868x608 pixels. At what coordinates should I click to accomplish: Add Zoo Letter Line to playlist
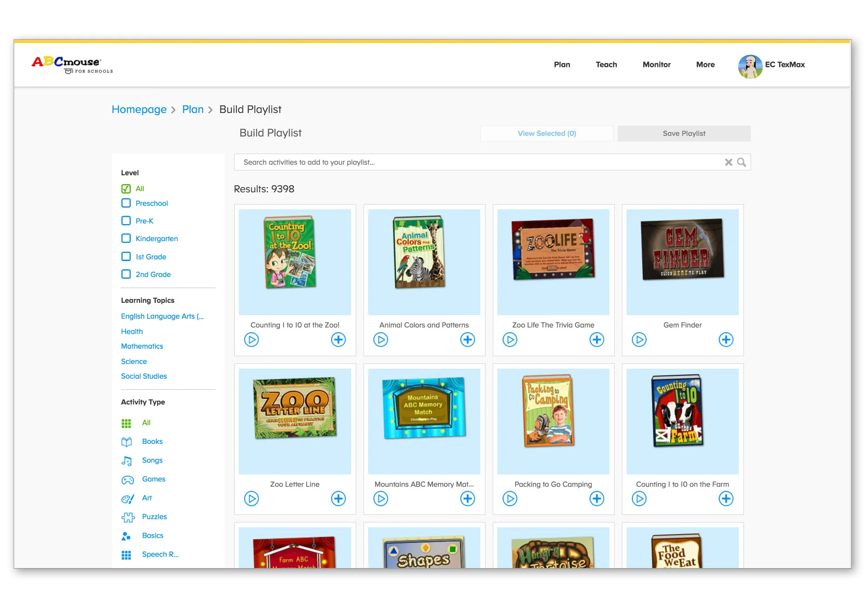[339, 499]
